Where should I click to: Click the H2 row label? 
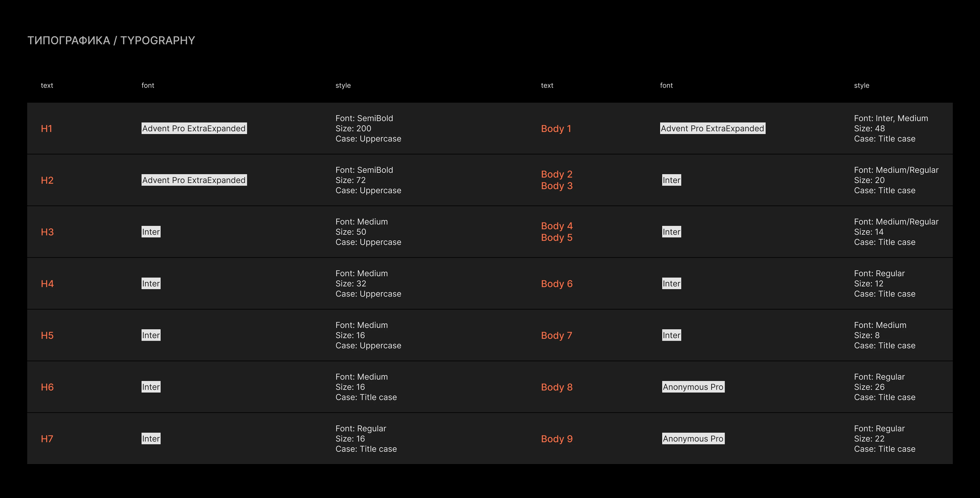(47, 180)
